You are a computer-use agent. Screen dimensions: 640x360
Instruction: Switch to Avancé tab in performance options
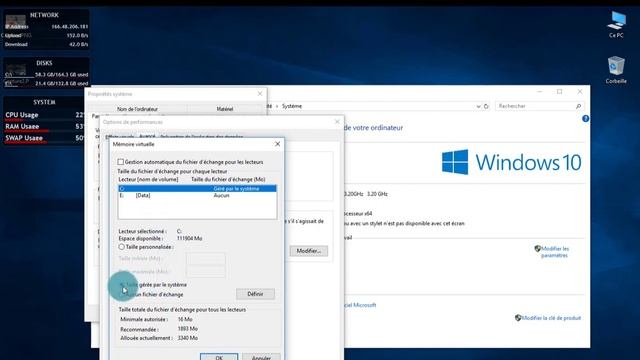click(x=147, y=137)
